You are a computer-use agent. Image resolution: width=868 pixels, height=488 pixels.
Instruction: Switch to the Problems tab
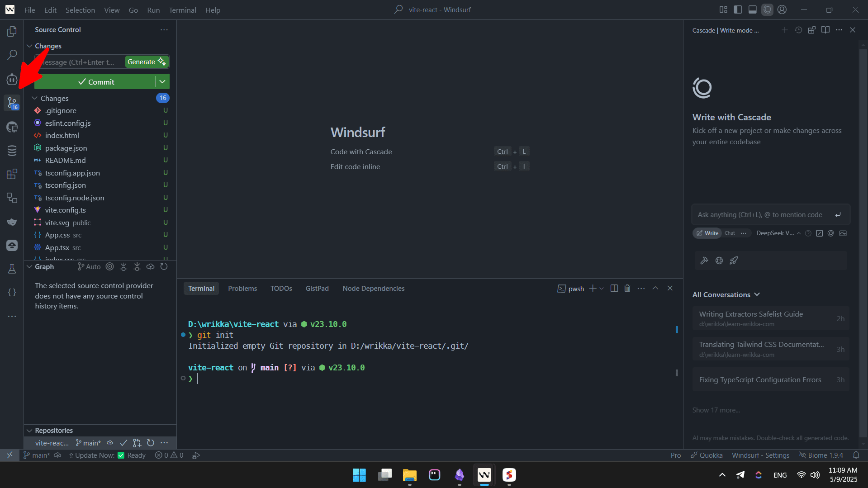click(x=242, y=289)
